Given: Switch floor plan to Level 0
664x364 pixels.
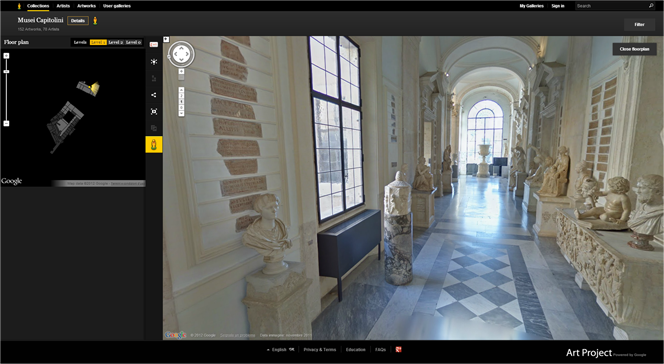Looking at the screenshot, I should 133,42.
